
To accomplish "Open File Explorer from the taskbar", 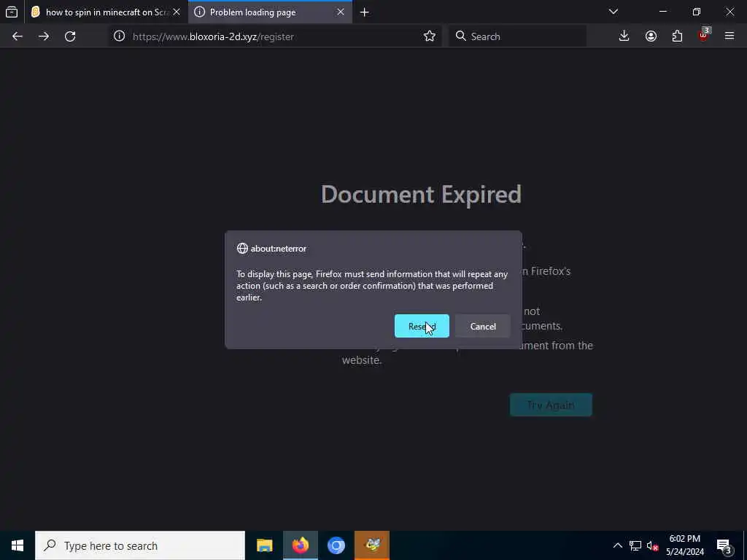I will tap(264, 545).
